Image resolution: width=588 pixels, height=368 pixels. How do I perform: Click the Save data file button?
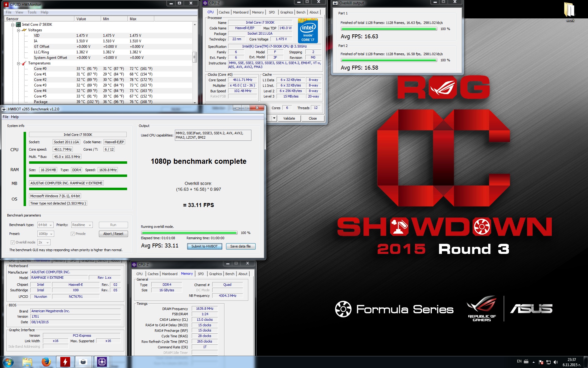click(240, 246)
